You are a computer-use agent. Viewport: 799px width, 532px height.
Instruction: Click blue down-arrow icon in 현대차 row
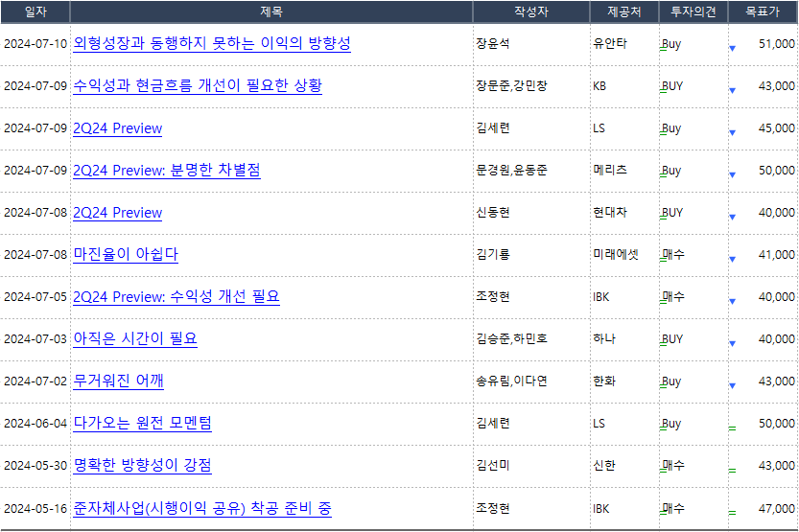[732, 218]
